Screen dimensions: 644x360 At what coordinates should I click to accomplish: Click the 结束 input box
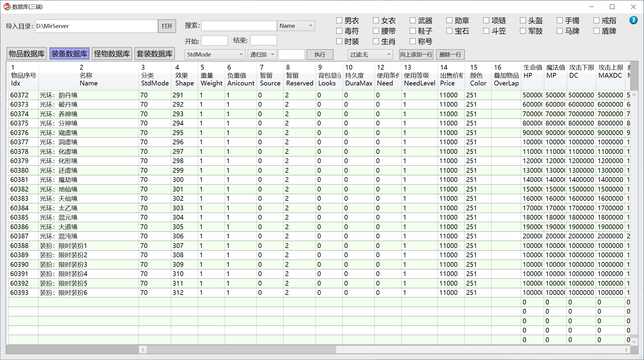264,40
